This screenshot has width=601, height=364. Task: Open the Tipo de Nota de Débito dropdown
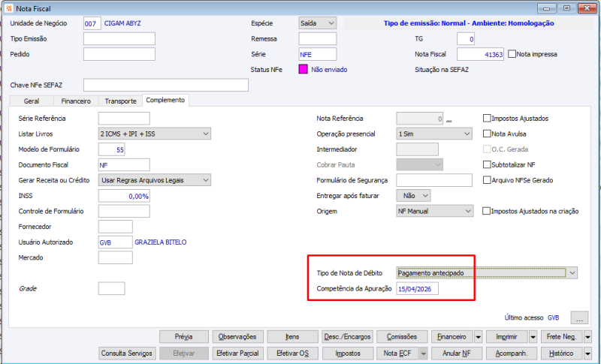(487, 273)
